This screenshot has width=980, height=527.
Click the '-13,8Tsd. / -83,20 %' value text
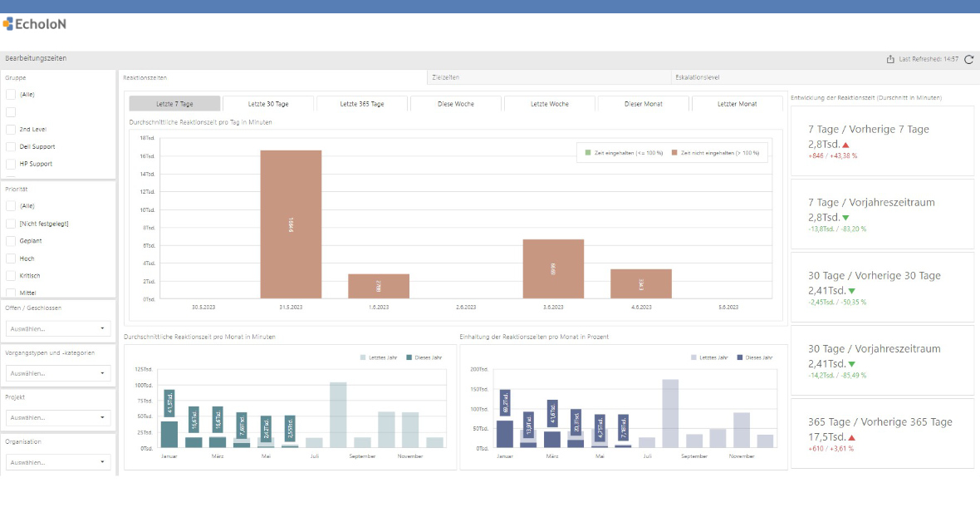837,229
